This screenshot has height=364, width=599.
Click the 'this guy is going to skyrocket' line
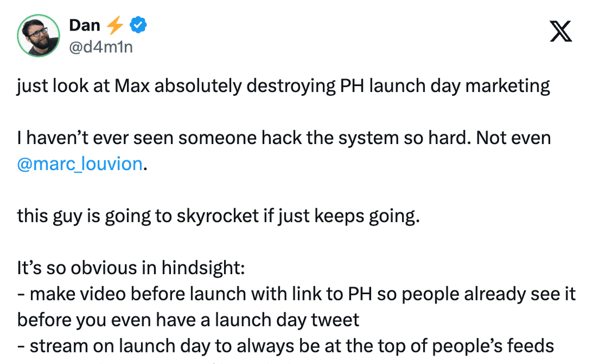pos(218,216)
